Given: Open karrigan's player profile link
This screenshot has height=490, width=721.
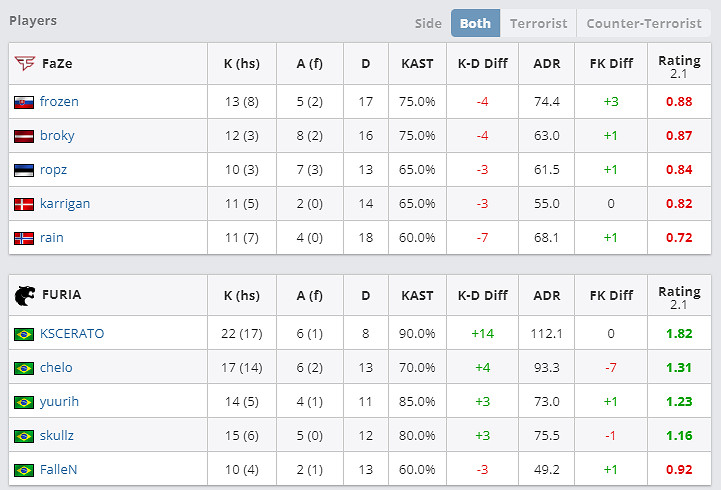Looking at the screenshot, I should pos(65,204).
